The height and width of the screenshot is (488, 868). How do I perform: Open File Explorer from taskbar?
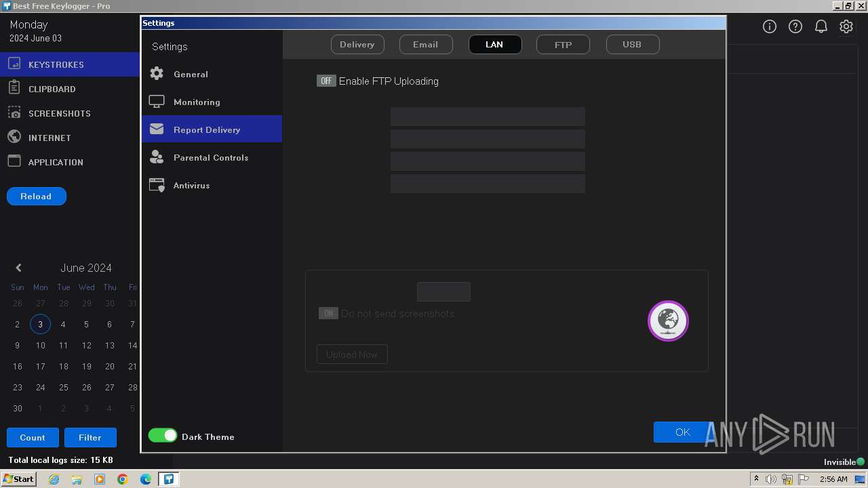[x=77, y=479]
